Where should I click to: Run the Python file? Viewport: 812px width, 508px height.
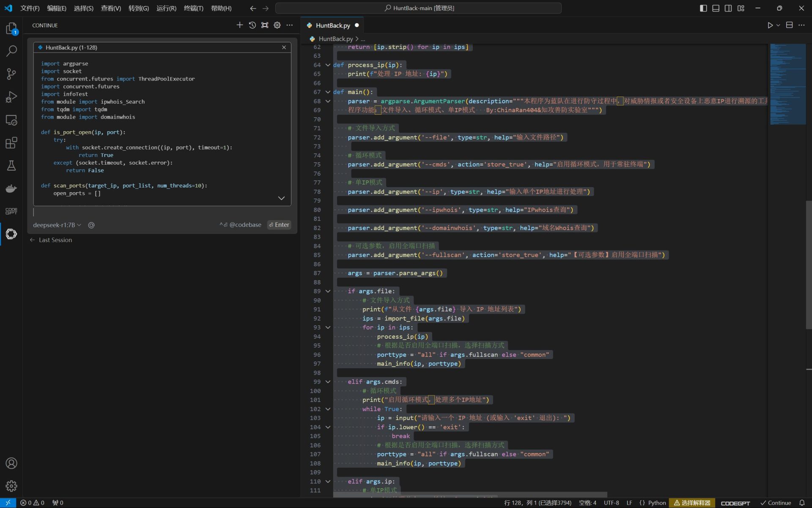(x=770, y=25)
